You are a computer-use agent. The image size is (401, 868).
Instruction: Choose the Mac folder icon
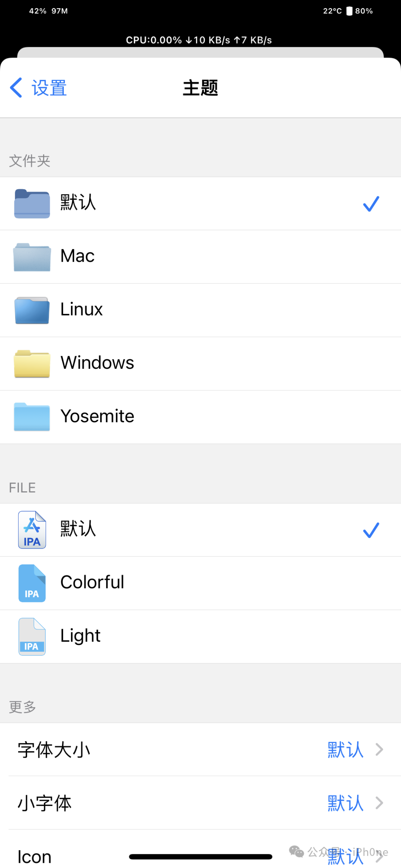coord(32,257)
